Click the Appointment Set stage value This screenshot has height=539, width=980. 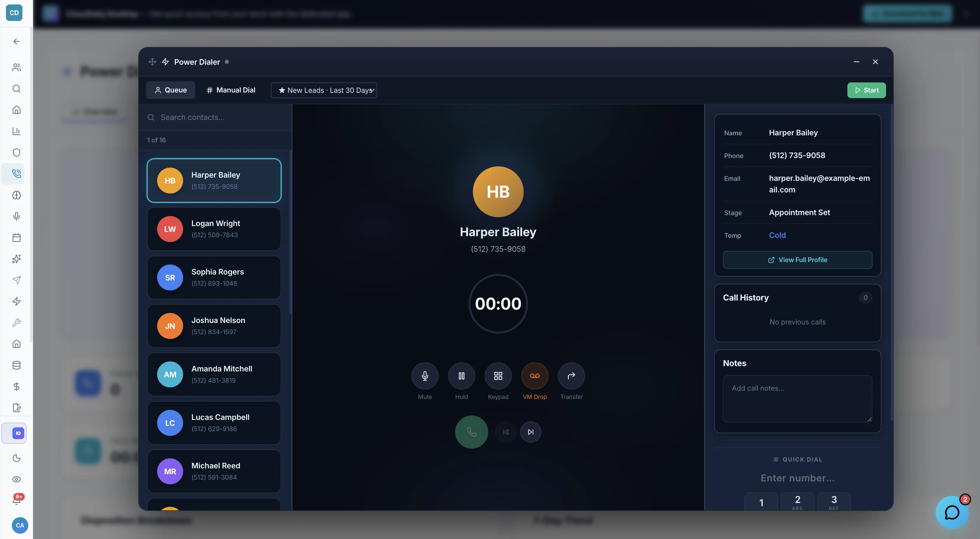pyautogui.click(x=799, y=212)
